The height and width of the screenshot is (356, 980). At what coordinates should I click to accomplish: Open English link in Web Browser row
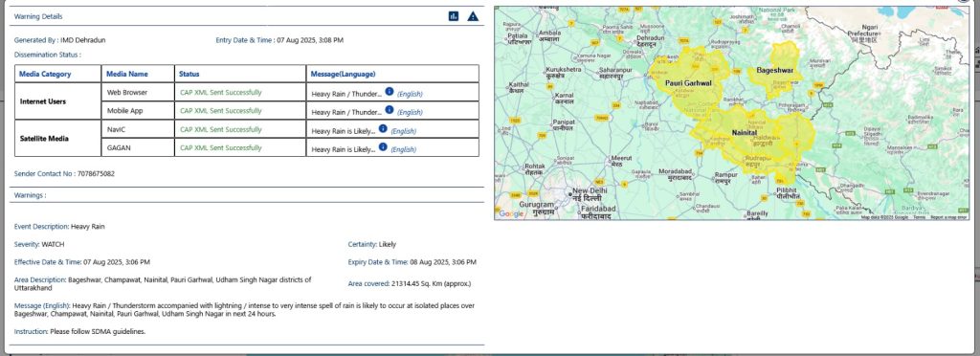click(x=410, y=95)
